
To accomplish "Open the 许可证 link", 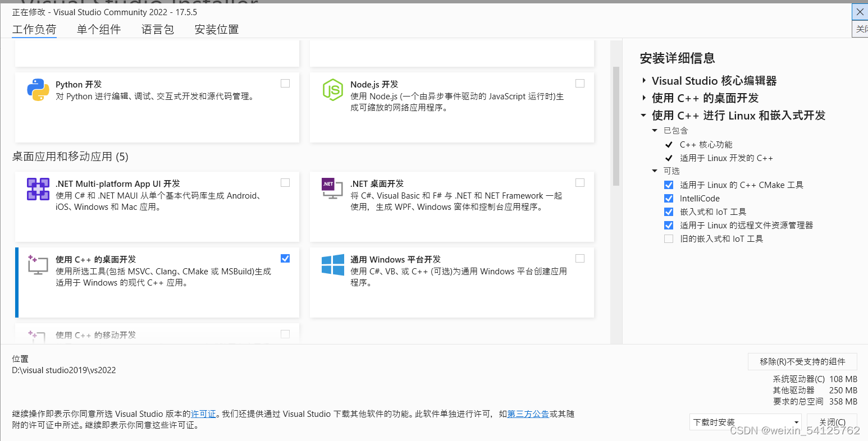I will [203, 414].
